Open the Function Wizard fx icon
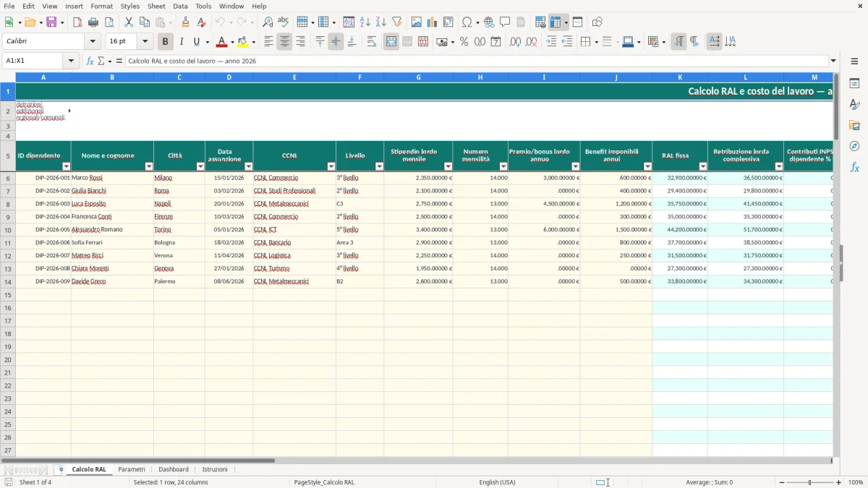The width and height of the screenshot is (868, 488). click(x=90, y=61)
